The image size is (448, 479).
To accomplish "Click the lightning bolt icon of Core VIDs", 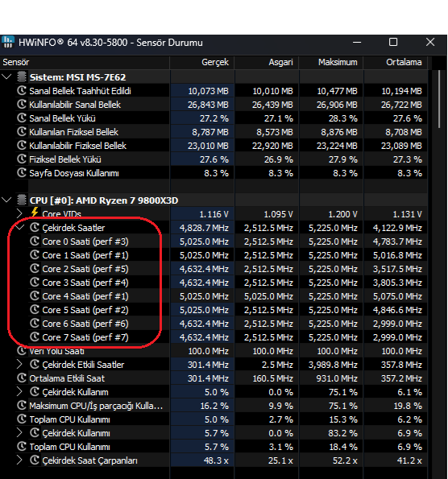I will [35, 213].
